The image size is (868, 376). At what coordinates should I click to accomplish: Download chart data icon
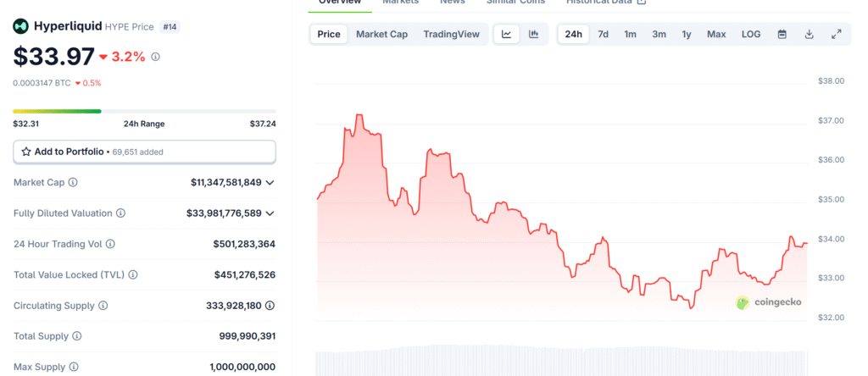810,34
